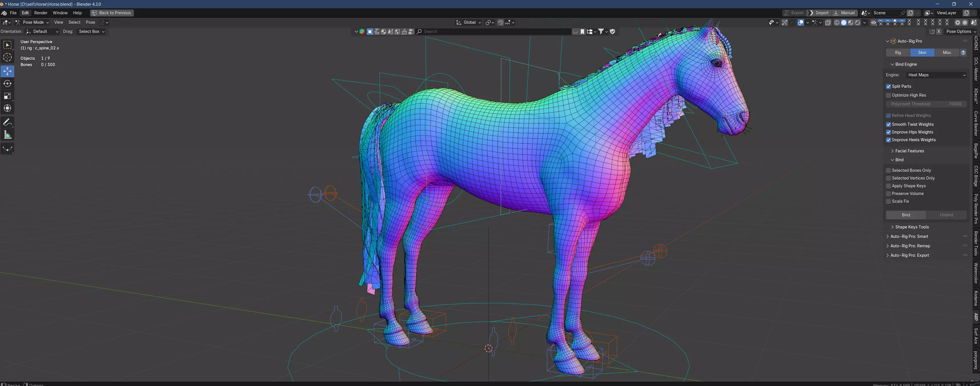Enable Preserve Volume checkbox
Screen dimensions: 980x386
point(888,194)
